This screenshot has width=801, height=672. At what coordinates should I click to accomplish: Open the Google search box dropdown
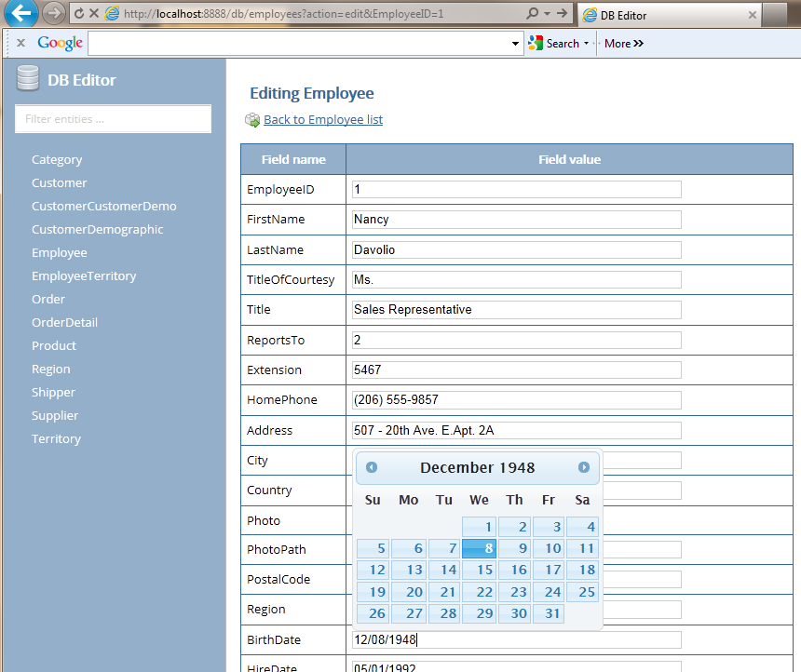point(517,43)
